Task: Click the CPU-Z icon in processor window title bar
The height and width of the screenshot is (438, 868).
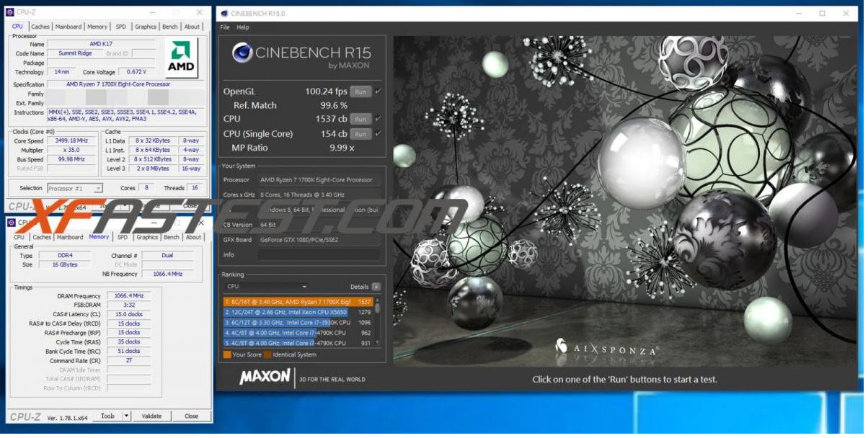Action: 9,12
